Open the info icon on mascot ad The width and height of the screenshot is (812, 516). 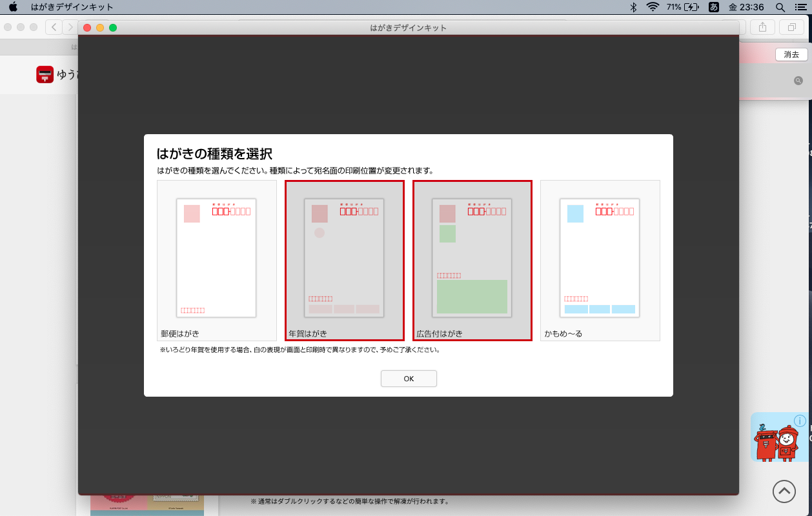click(800, 421)
